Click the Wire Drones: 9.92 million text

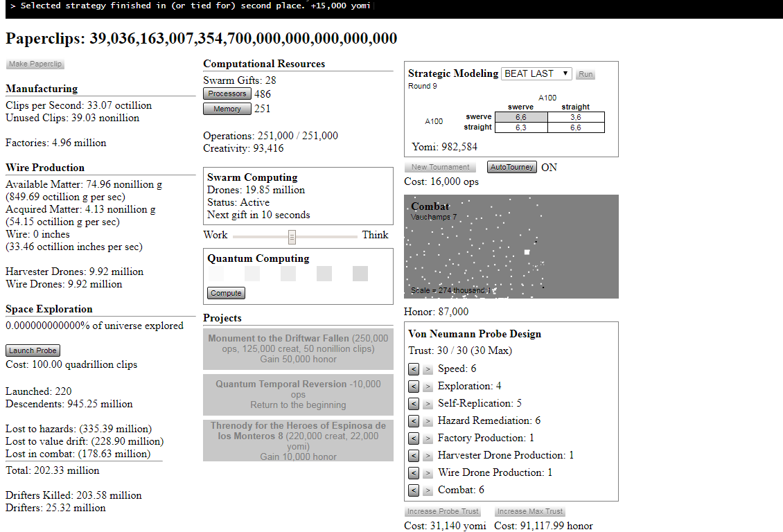tap(64, 284)
